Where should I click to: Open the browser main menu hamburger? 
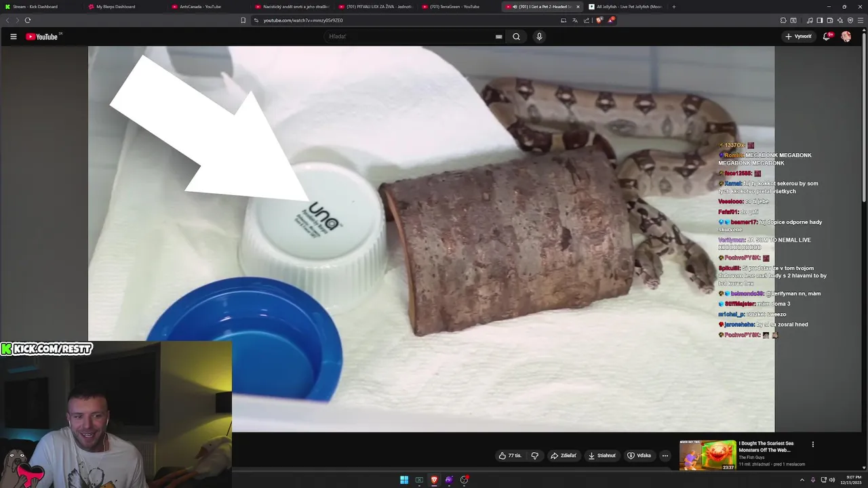point(861,20)
